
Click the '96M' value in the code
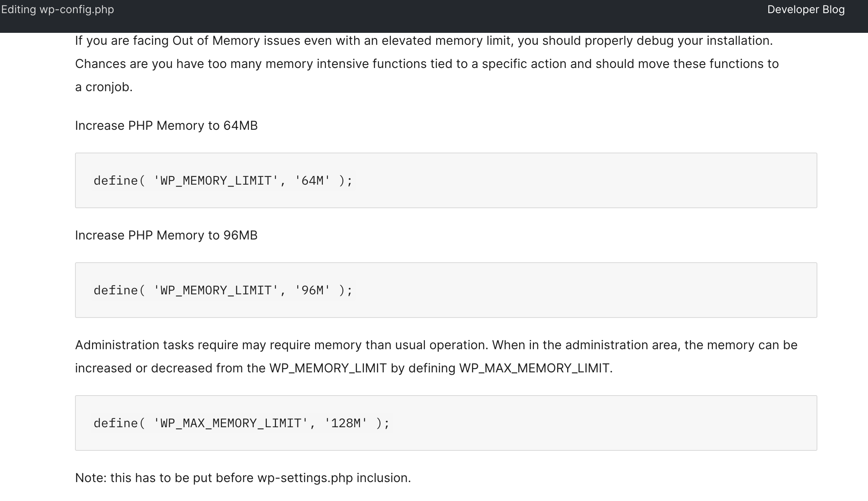(x=312, y=290)
